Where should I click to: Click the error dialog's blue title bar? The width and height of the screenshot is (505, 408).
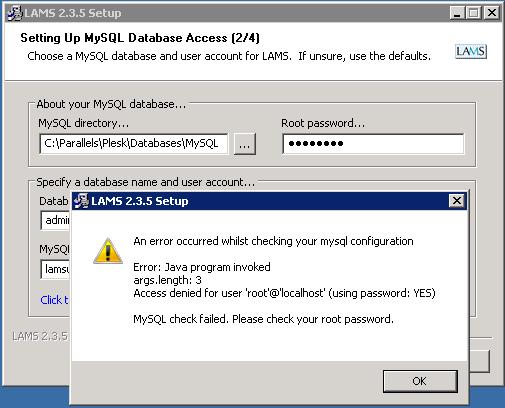[x=269, y=201]
